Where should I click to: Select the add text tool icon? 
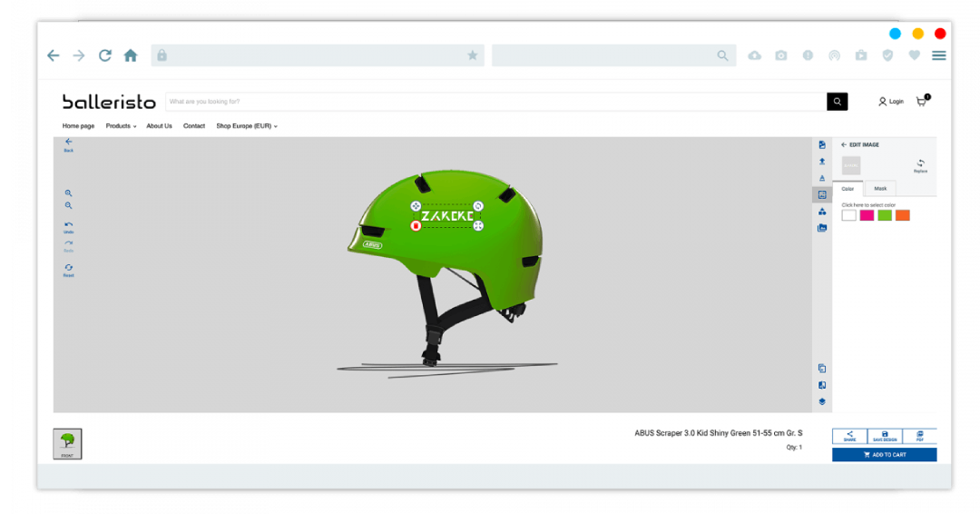822,178
